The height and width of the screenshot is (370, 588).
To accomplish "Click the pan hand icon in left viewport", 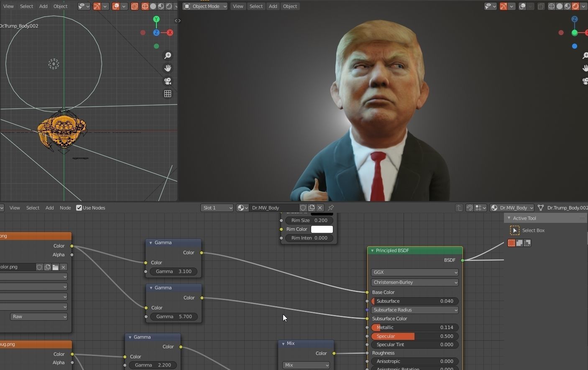I will [168, 68].
